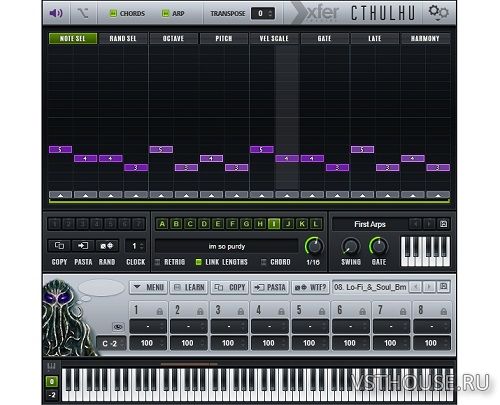Select arp pattern D
The width and height of the screenshot is (500, 405).
pos(204,224)
